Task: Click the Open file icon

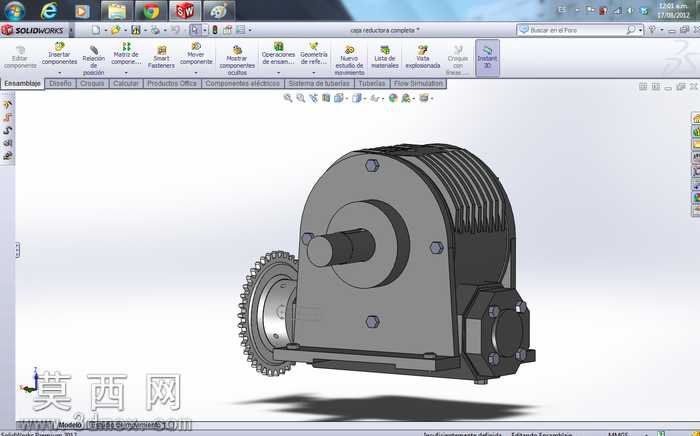Action: pos(116,30)
